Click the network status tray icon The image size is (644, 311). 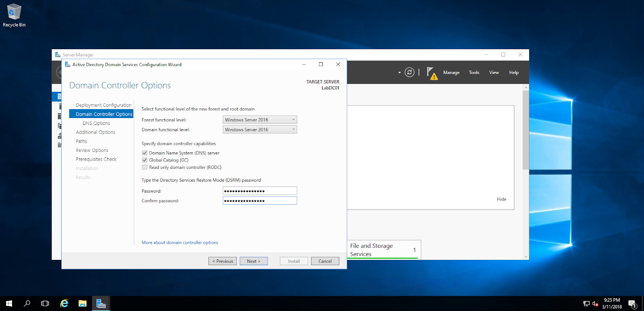click(x=586, y=303)
